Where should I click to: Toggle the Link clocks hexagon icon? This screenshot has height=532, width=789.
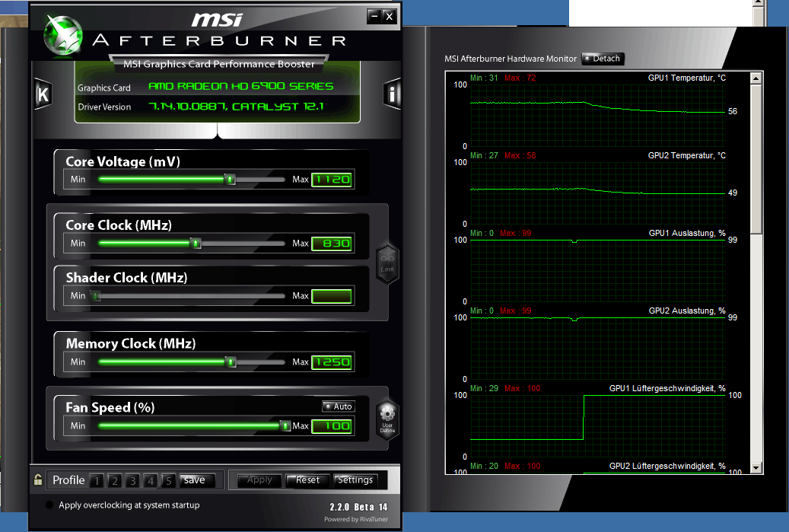pyautogui.click(x=387, y=264)
